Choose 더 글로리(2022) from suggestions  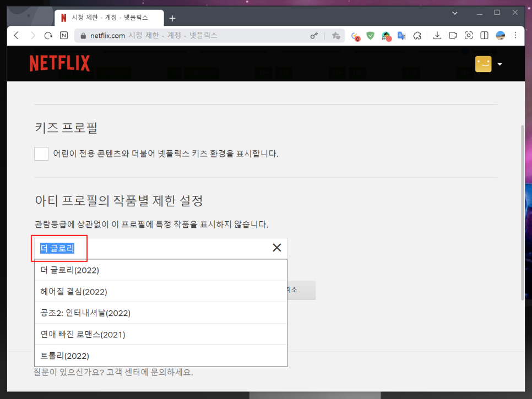(x=161, y=270)
